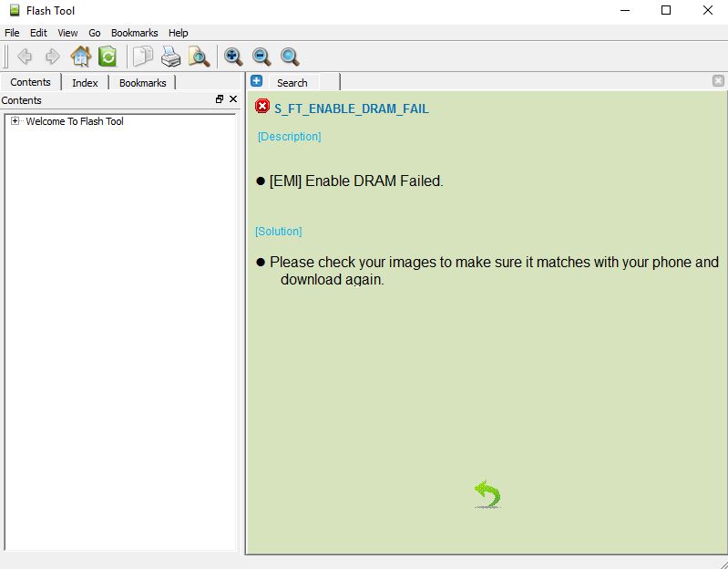Switch to the Bookmarks sidebar tab

(x=142, y=83)
